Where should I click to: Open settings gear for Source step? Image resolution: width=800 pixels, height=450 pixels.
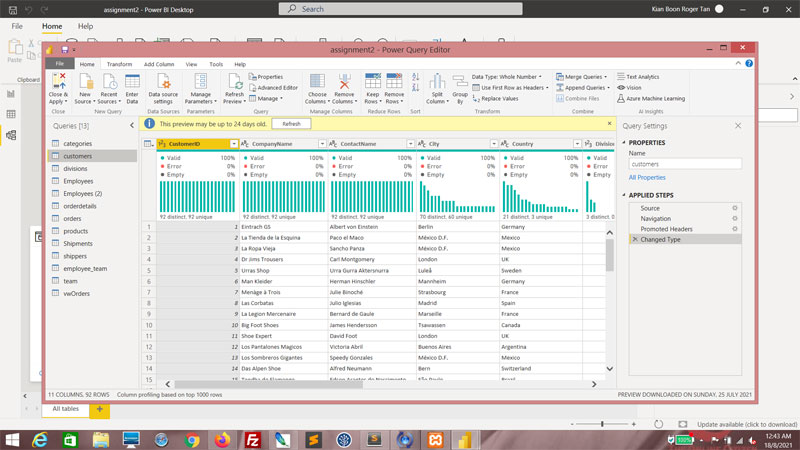(735, 208)
